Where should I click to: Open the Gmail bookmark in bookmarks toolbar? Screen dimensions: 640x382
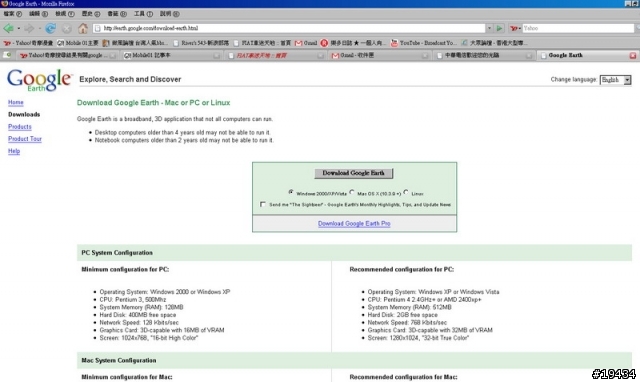coord(306,43)
